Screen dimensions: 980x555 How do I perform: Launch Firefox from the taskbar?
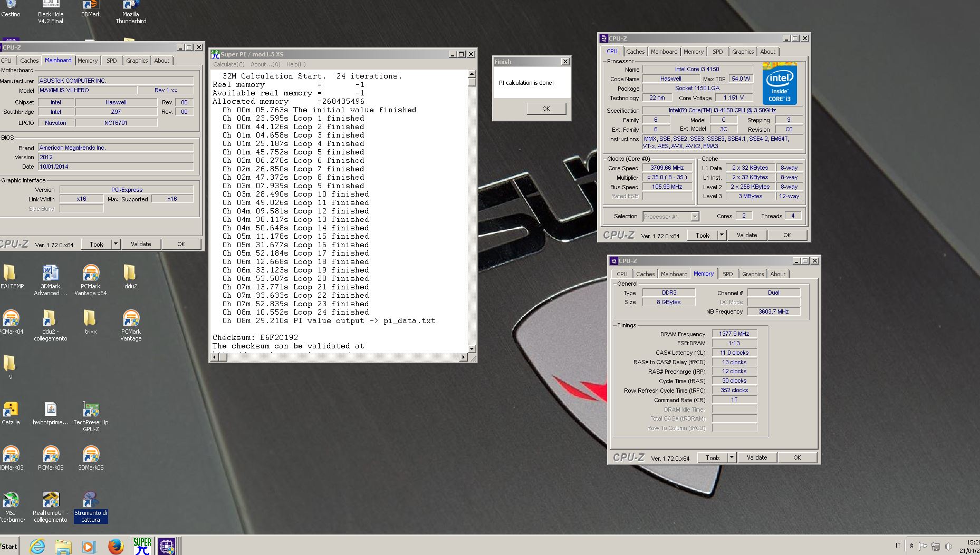[116, 546]
